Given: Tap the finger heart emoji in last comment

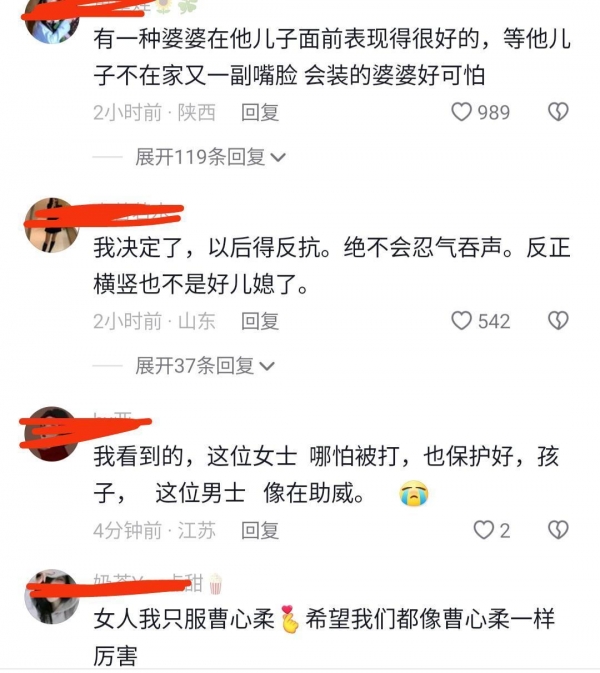Looking at the screenshot, I should tap(290, 619).
